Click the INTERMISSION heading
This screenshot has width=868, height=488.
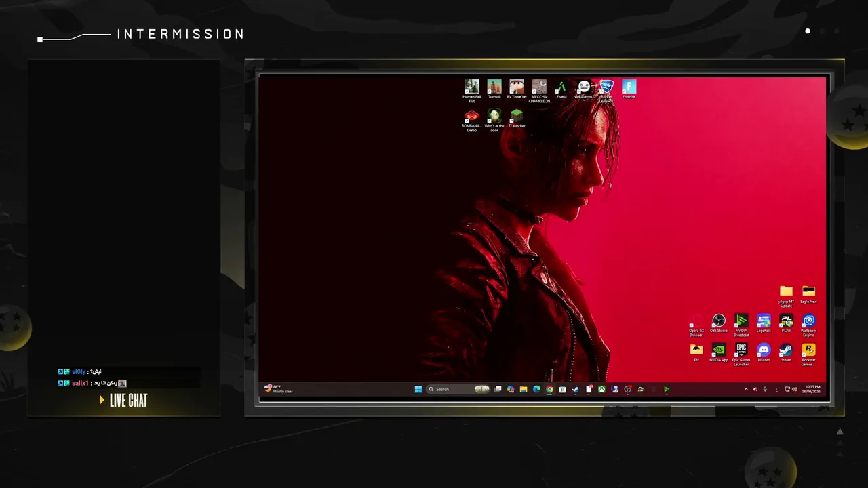tap(181, 34)
